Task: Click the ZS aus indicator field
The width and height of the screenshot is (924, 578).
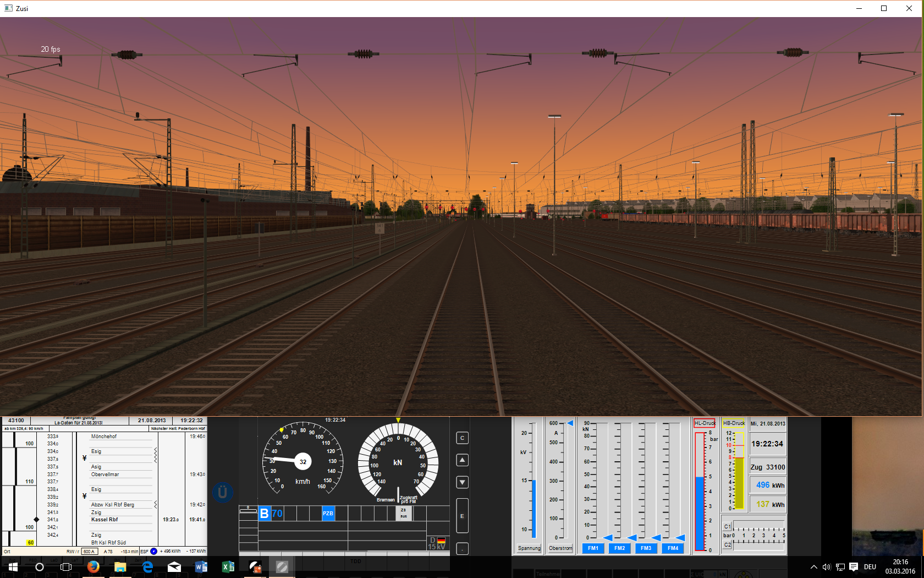Action: (404, 513)
